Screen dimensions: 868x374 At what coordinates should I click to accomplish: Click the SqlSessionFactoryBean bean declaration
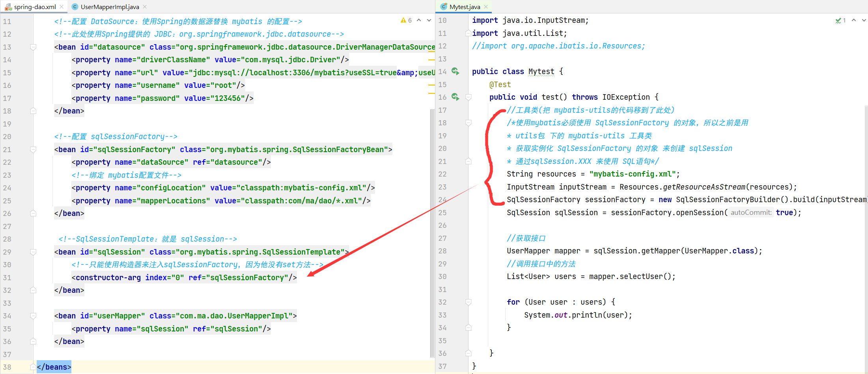click(x=223, y=150)
